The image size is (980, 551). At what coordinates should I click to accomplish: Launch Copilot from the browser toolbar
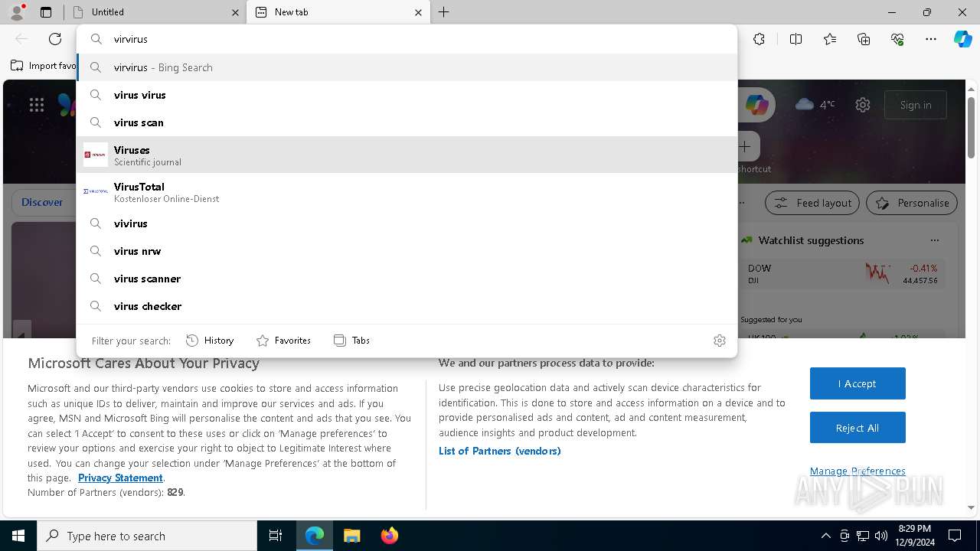pos(962,39)
